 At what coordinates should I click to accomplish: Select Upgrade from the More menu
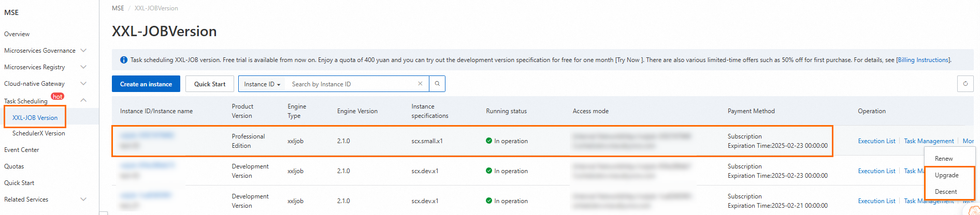[x=946, y=175]
